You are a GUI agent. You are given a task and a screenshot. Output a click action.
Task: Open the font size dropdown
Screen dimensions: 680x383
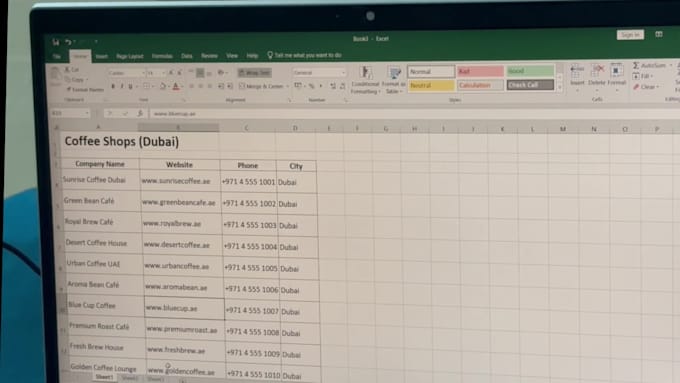coord(163,73)
